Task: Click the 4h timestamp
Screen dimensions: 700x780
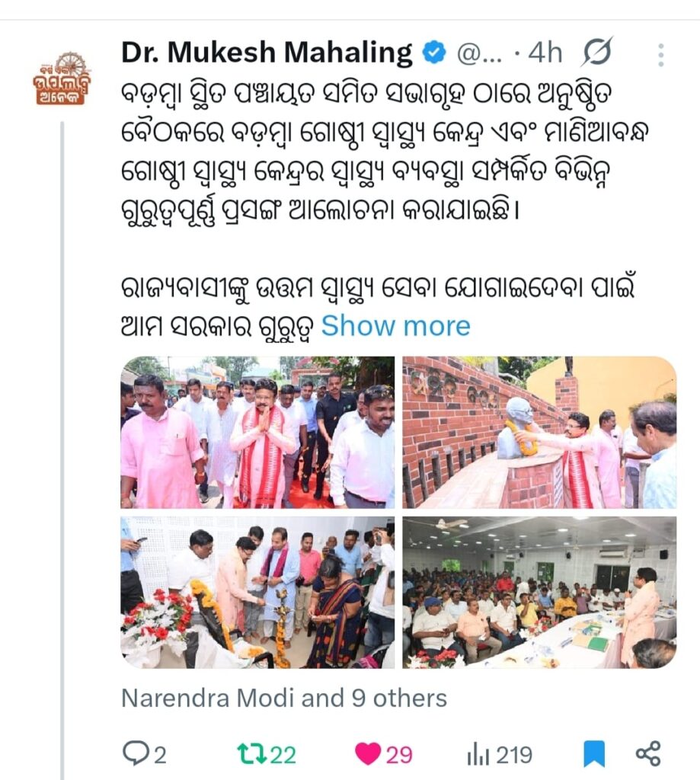Action: coord(545,53)
